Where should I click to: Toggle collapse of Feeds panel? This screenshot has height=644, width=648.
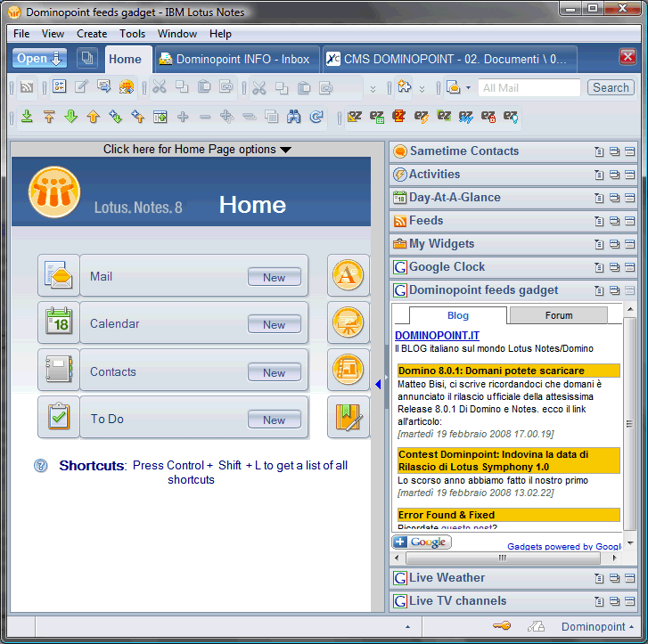[x=629, y=221]
